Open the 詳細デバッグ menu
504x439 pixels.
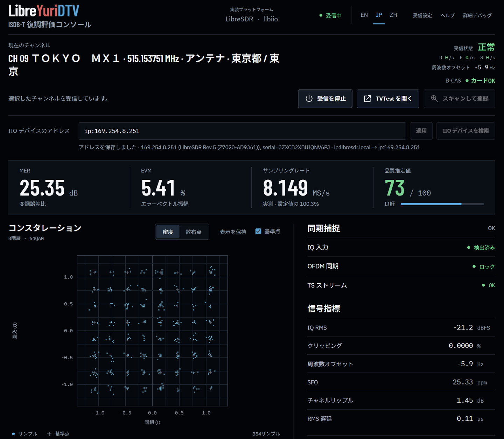[x=477, y=15]
